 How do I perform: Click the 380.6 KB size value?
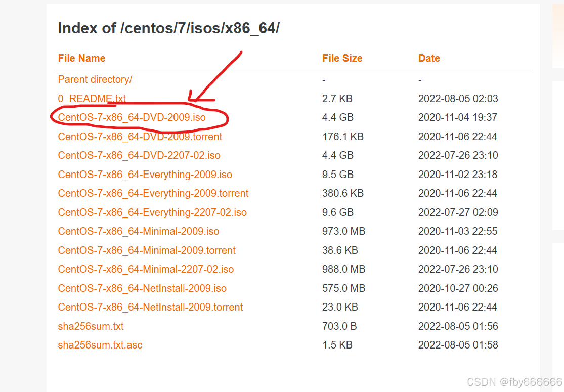pyautogui.click(x=343, y=193)
